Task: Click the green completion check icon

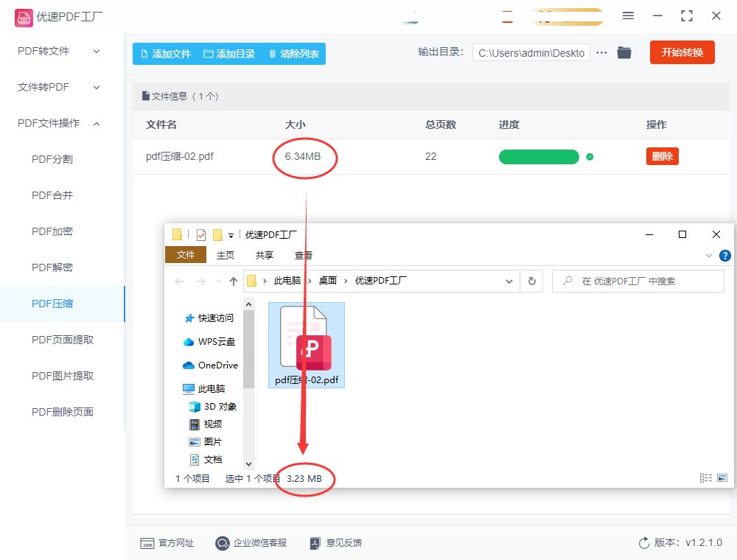Action: tap(590, 157)
